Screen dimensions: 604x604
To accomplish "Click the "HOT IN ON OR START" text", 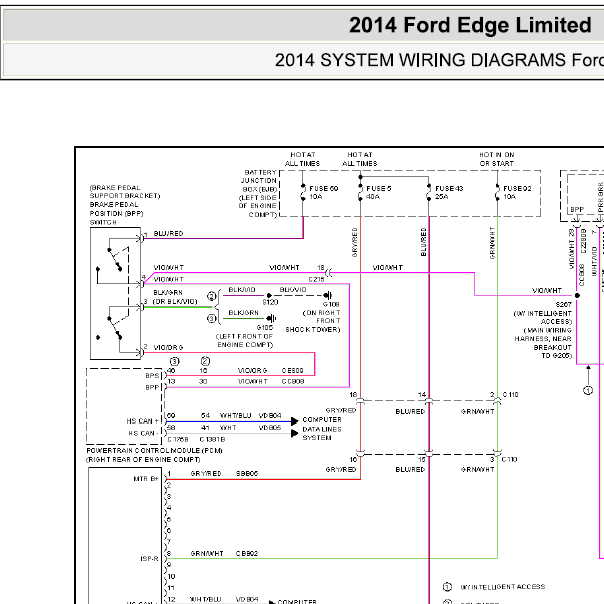I will 497,159.
